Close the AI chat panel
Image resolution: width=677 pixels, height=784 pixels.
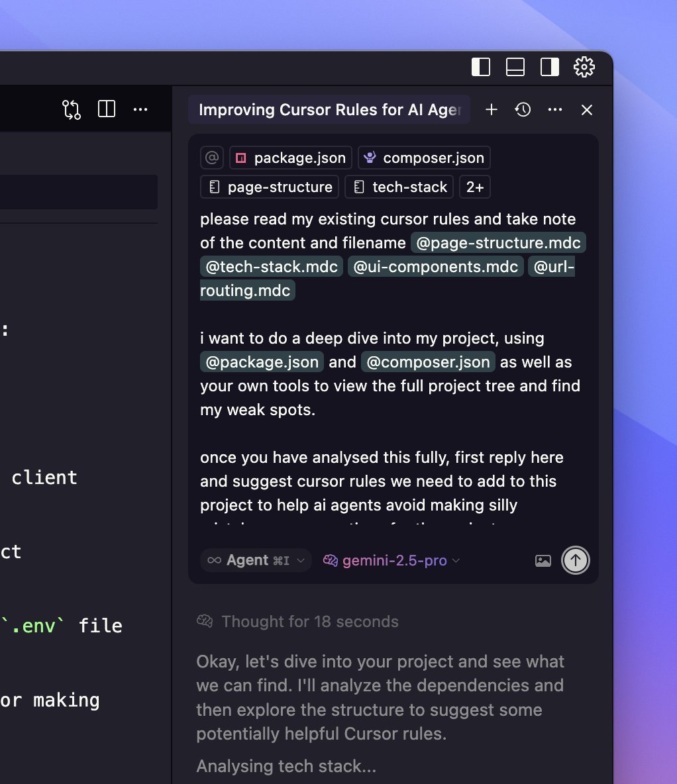point(587,110)
